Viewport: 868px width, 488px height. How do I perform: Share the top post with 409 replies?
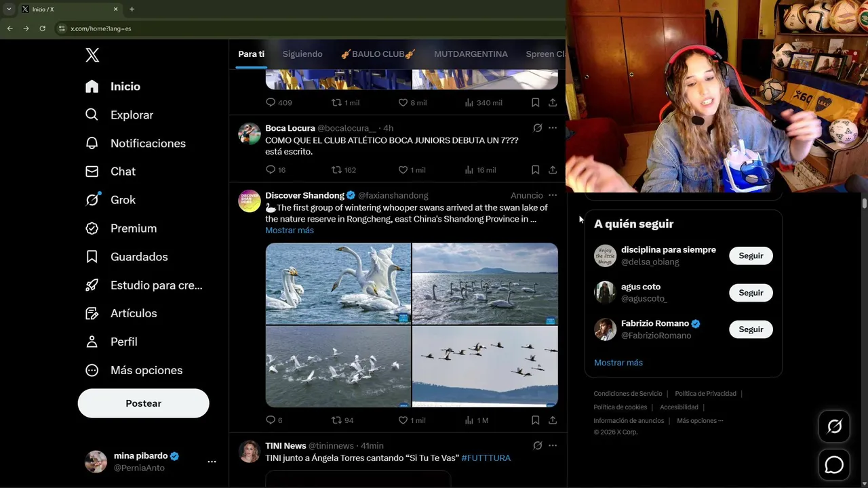(553, 102)
